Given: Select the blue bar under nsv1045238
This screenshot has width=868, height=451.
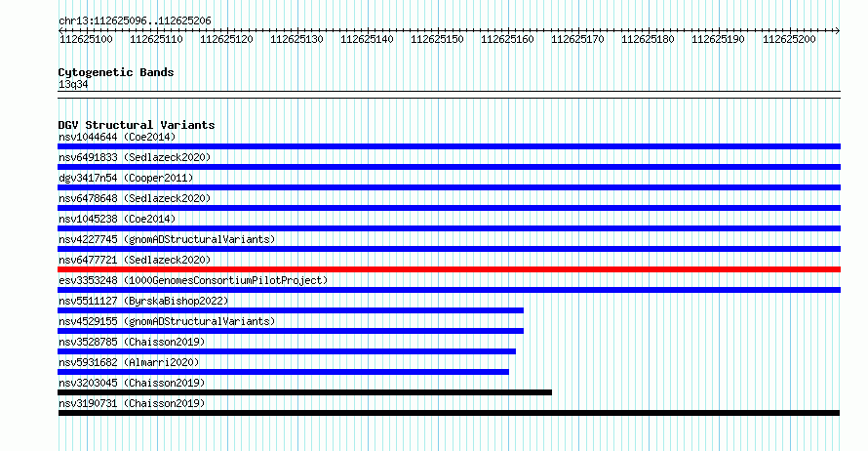Looking at the screenshot, I should pos(449,228).
